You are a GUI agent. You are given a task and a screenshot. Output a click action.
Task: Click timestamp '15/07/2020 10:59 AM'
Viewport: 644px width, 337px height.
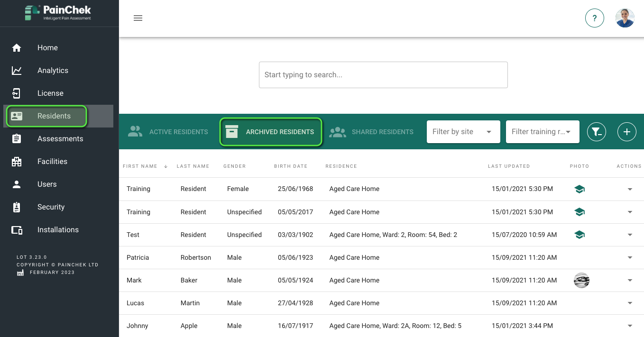[524, 235]
